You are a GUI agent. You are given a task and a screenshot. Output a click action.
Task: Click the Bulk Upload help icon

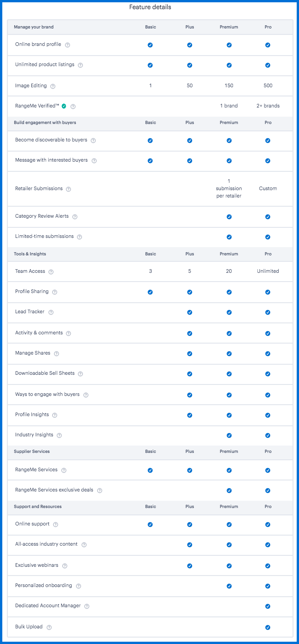[x=49, y=627]
